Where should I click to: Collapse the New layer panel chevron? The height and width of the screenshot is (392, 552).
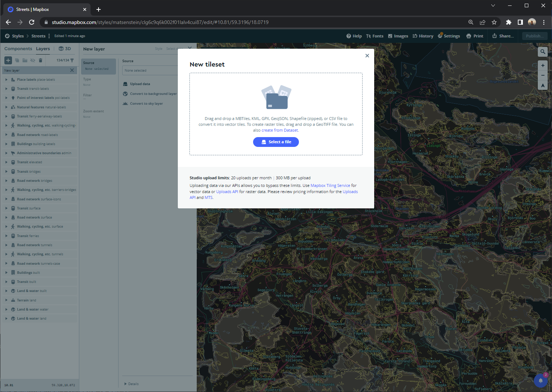coord(190,48)
